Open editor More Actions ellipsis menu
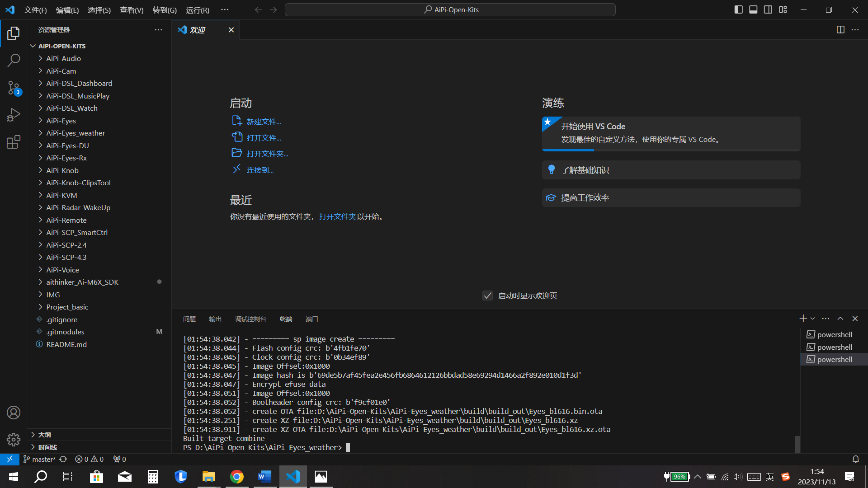This screenshot has height=488, width=868. [855, 30]
